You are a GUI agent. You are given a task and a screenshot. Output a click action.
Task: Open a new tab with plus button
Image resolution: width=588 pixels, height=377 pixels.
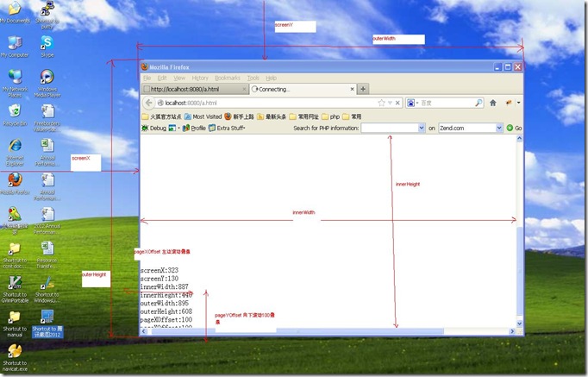363,89
